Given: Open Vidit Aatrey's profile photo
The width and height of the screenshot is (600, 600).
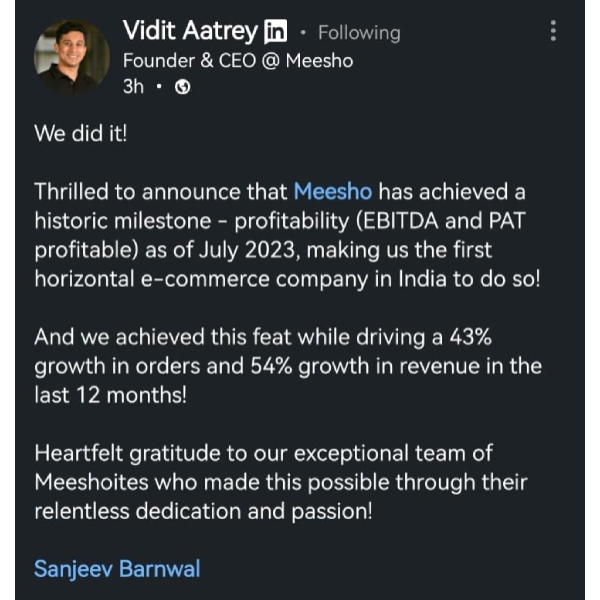Looking at the screenshot, I should click(72, 57).
